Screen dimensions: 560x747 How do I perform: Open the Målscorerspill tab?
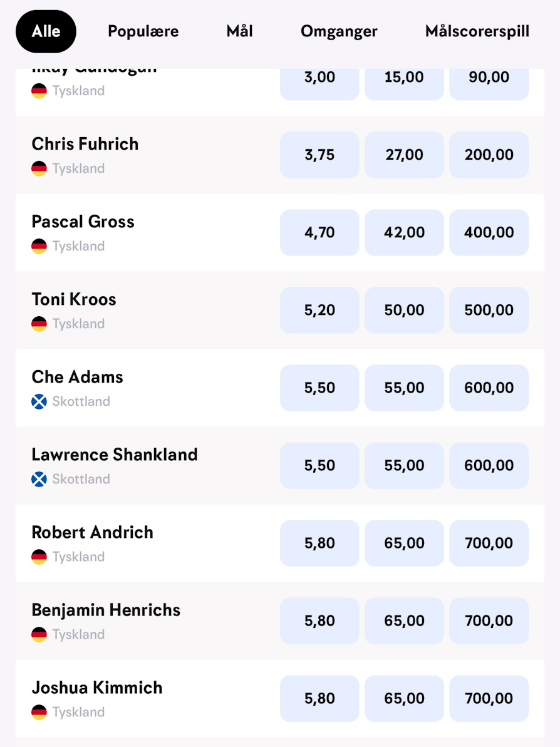477,31
